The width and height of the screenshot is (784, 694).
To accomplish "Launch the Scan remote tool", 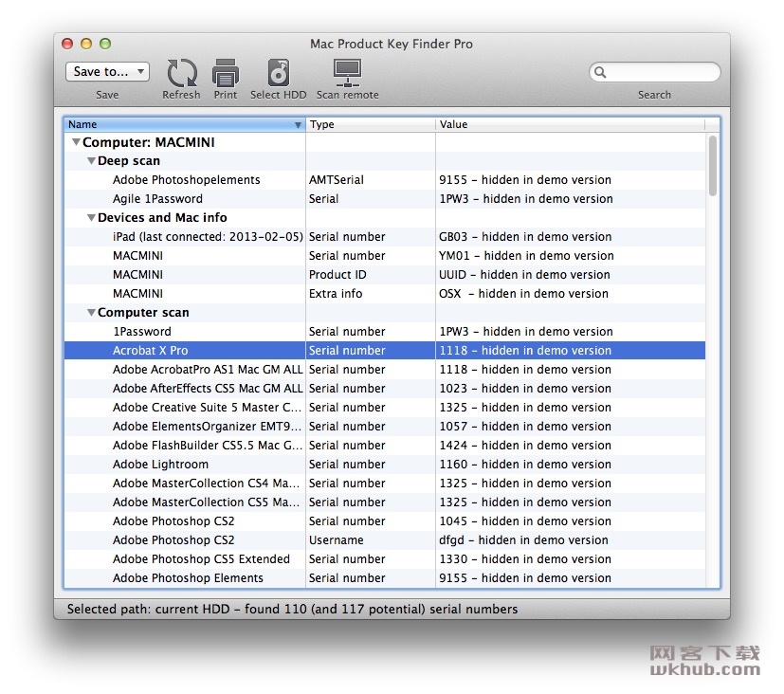I will (x=347, y=73).
